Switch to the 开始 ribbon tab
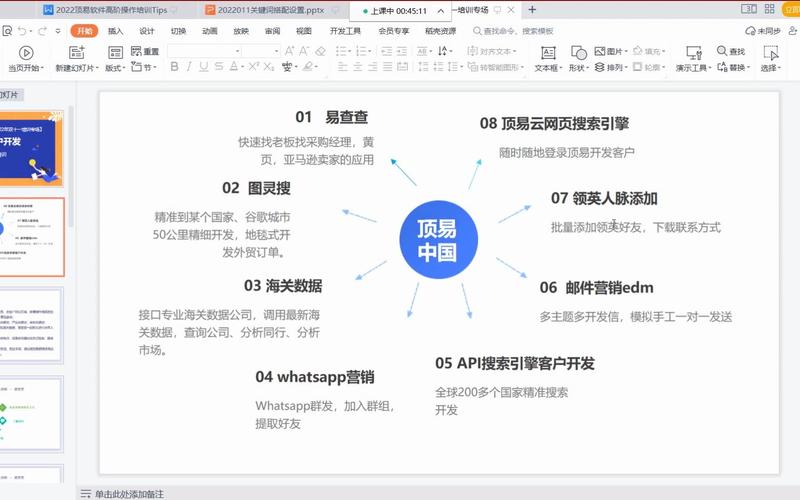This screenshot has width=800, height=500. pos(84,31)
